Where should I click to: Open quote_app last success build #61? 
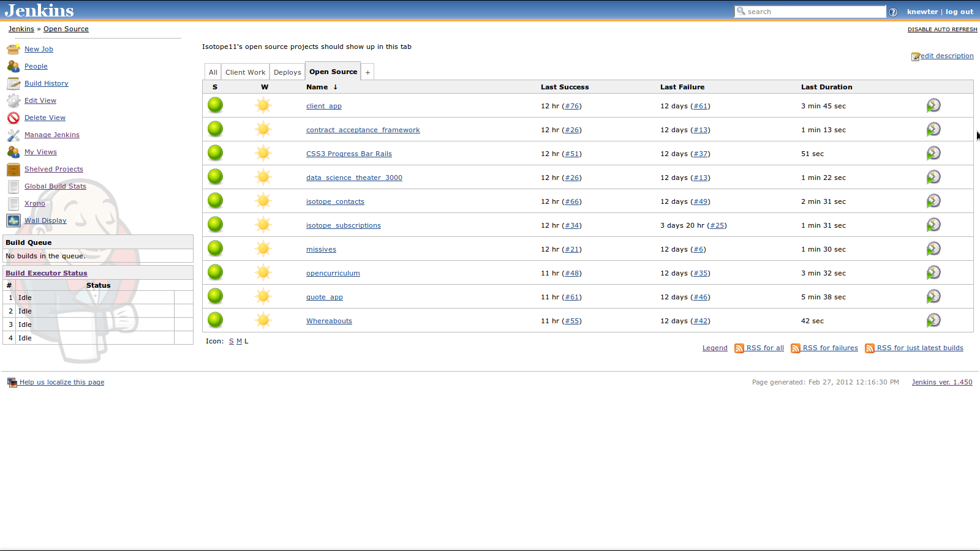click(572, 297)
